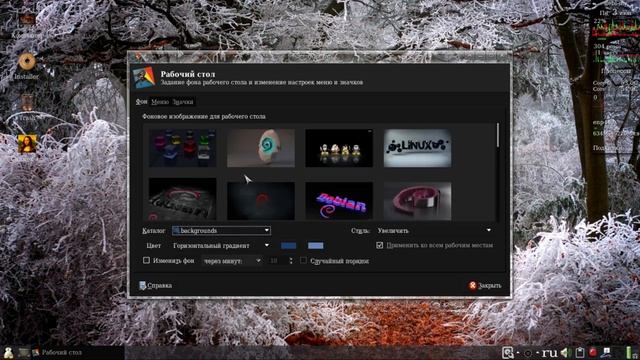Screen dimensions: 640x360
Task: Click the show-desktop icon next to start menu
Action: pyautogui.click(x=24, y=352)
